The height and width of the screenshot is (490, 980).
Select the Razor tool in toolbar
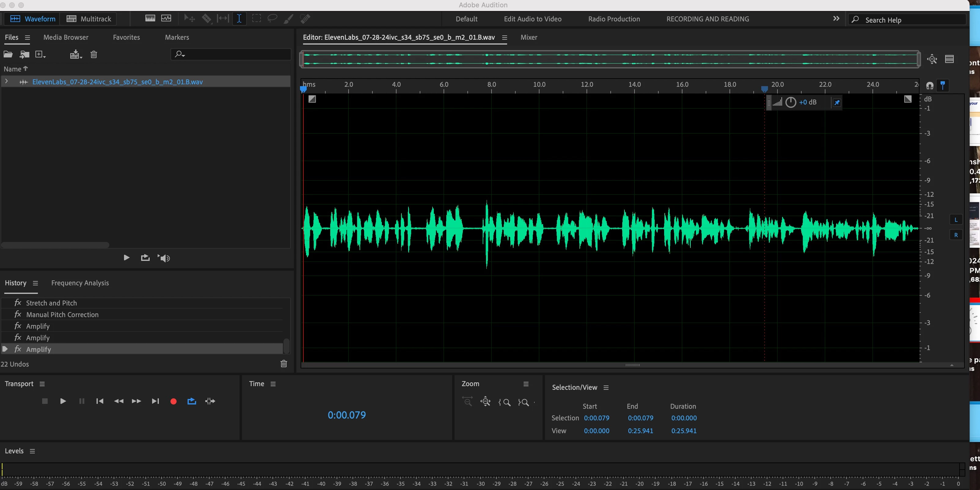pyautogui.click(x=207, y=18)
